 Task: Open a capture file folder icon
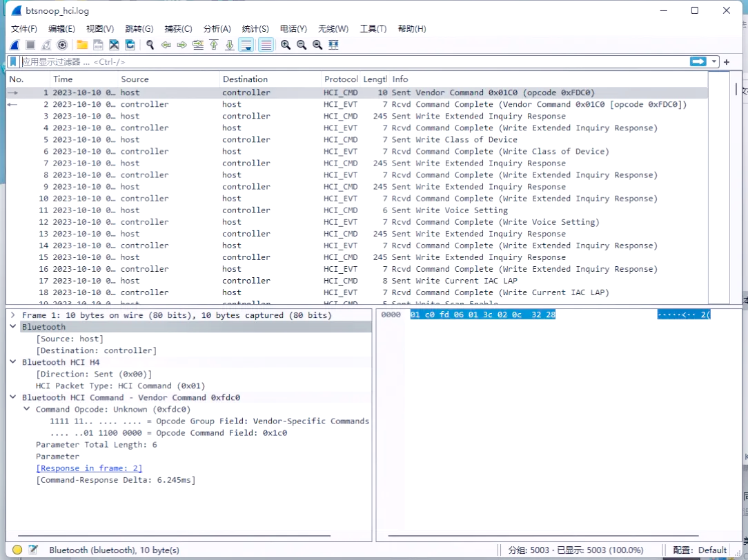(x=82, y=45)
